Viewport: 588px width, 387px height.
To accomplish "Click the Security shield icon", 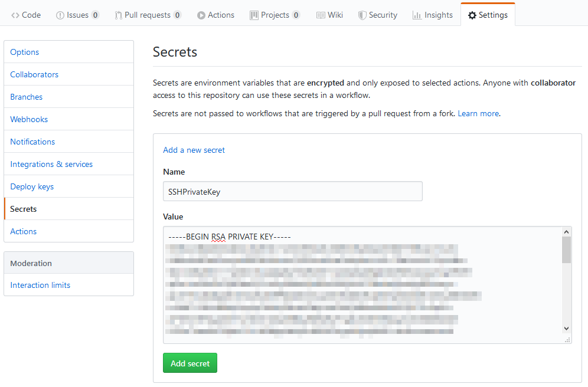I will click(x=362, y=15).
